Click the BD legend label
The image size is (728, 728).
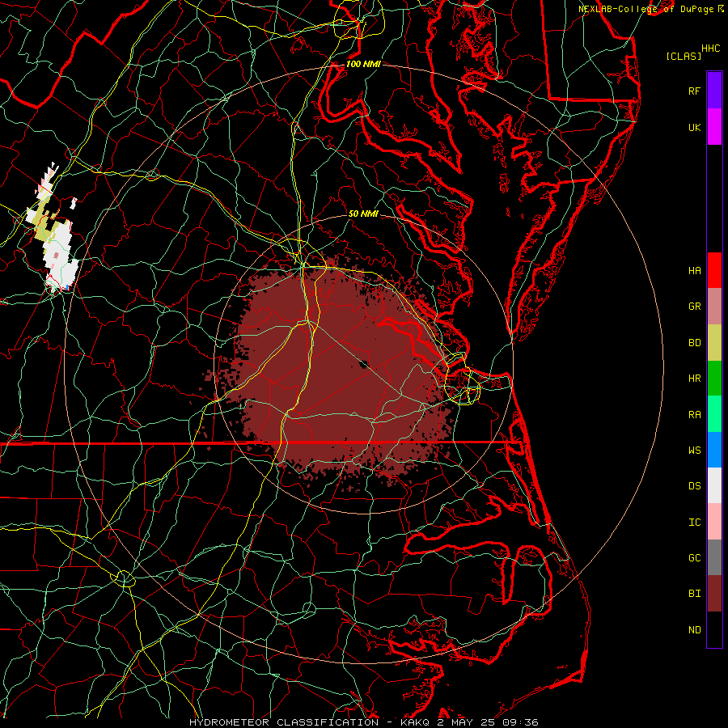click(x=694, y=343)
